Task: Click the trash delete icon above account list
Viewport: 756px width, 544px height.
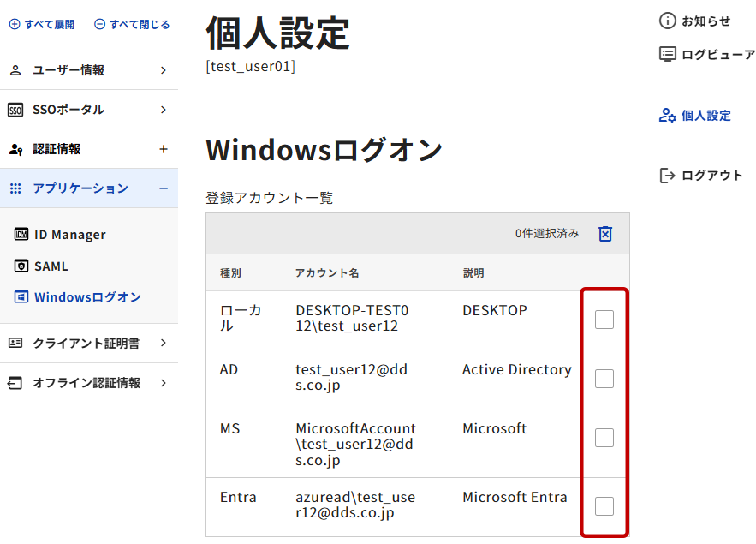Action: point(605,234)
